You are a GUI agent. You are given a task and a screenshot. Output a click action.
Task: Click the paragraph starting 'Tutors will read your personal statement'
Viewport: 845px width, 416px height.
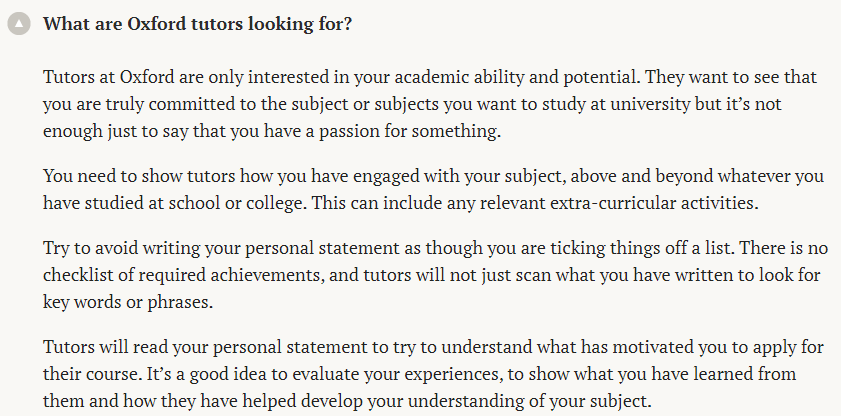coord(433,373)
